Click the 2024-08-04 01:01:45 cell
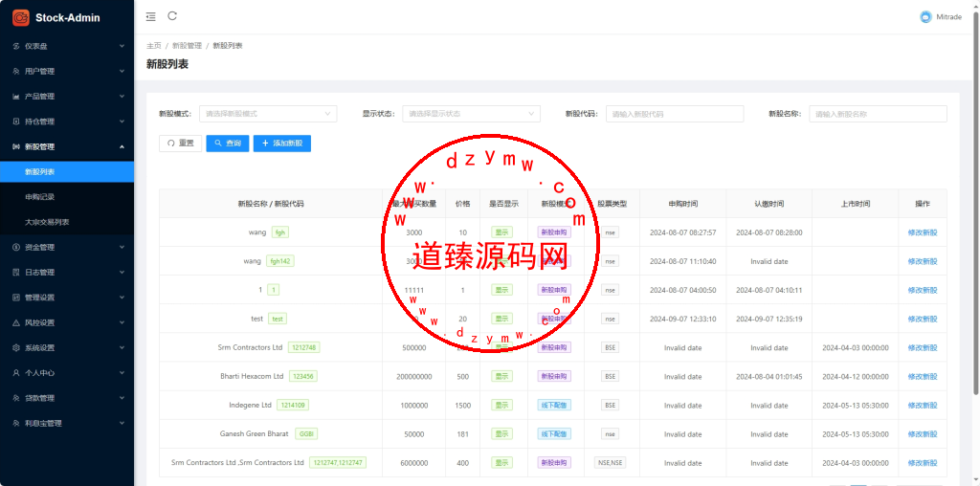 [x=768, y=377]
